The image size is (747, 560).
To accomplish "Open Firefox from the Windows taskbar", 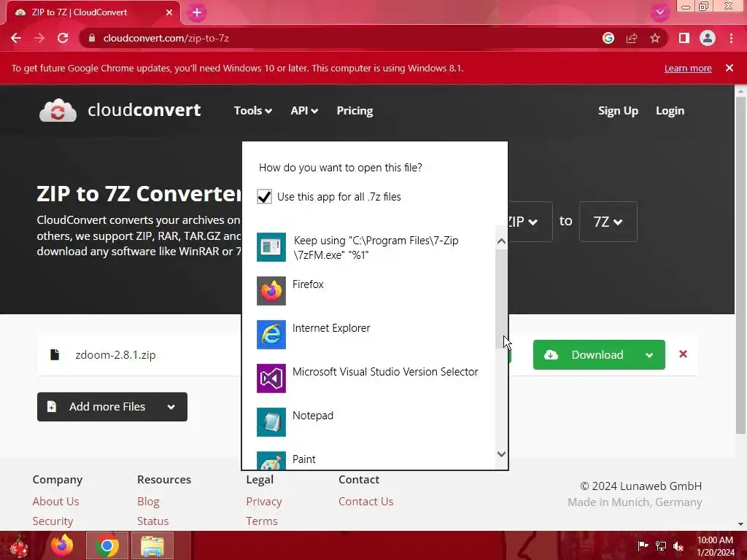I will click(x=62, y=545).
